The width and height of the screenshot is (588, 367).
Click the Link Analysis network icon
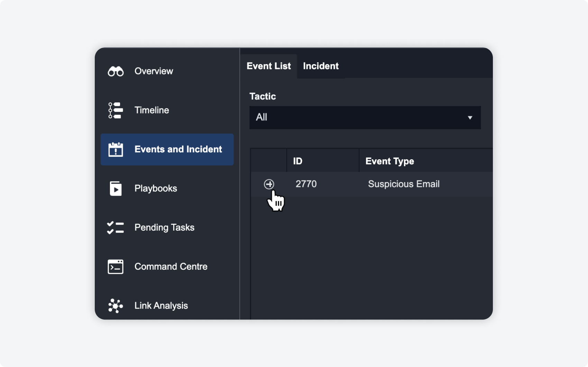pyautogui.click(x=116, y=306)
